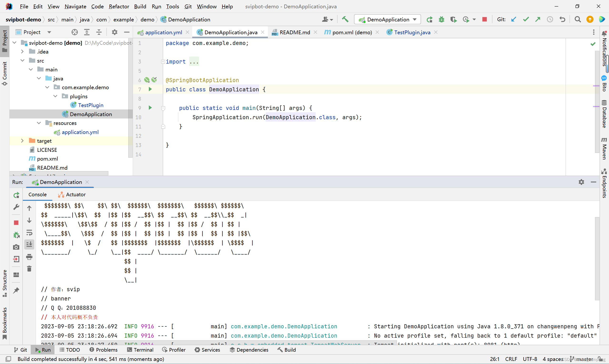Open the Refactor menu
The height and width of the screenshot is (364, 609).
(119, 6)
